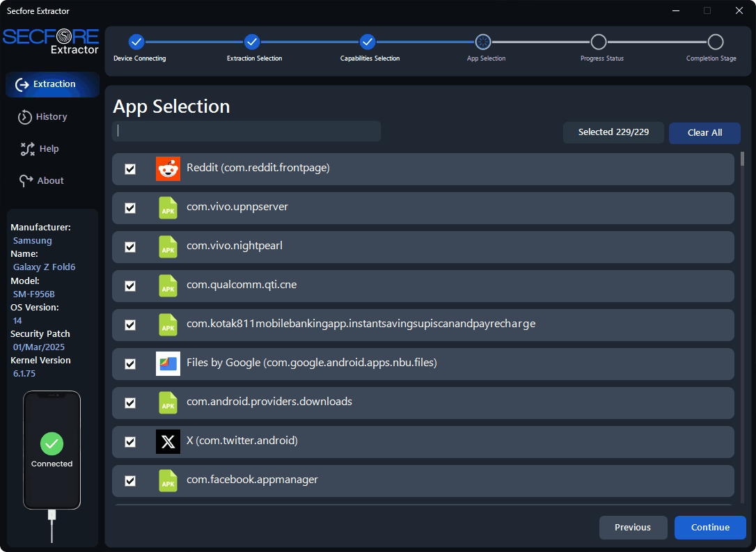756x552 pixels.
Task: Click the com.vivo.upnpserver label
Action: 237,207
